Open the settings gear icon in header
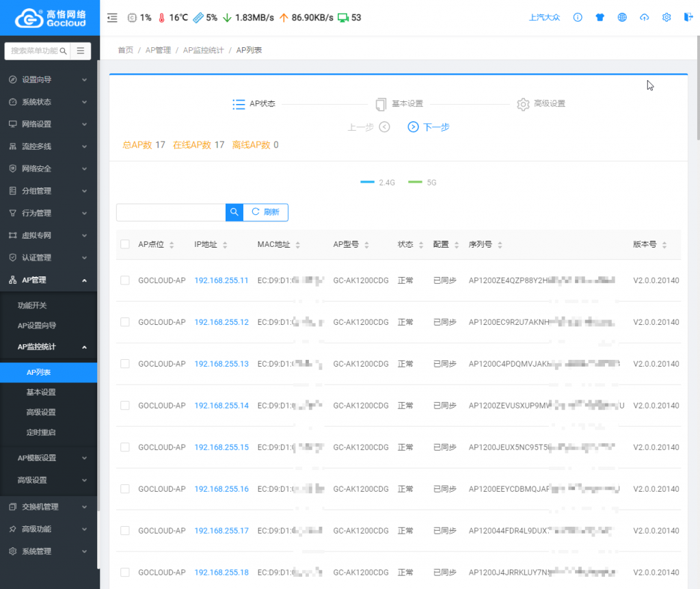This screenshot has width=700, height=589. (x=667, y=18)
